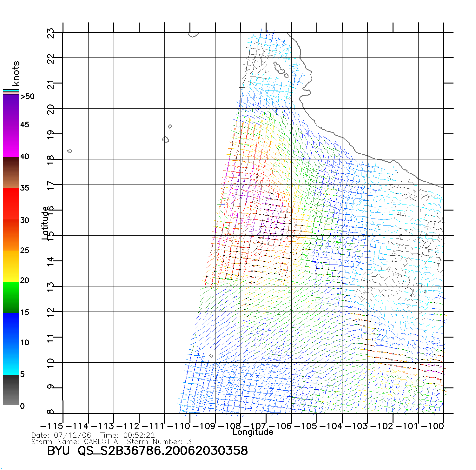This screenshot has width=476, height=470.
Task: Pick the red 30–35 knots legend band
Action: [x=11, y=204]
